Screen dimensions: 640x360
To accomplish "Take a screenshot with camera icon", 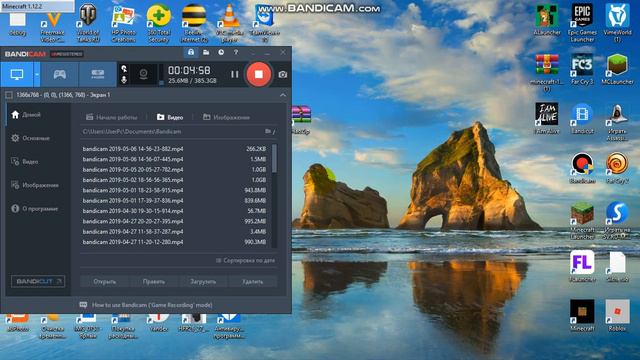I will (x=282, y=74).
